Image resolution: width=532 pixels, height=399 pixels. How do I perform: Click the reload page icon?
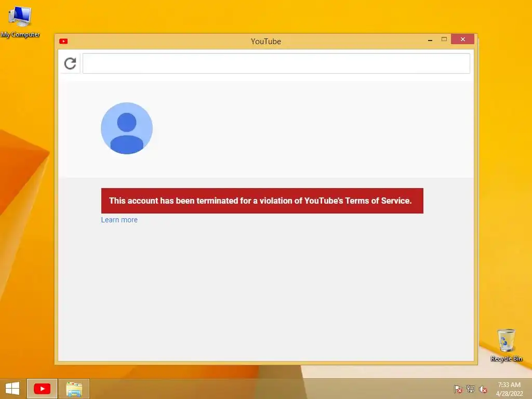pyautogui.click(x=70, y=63)
